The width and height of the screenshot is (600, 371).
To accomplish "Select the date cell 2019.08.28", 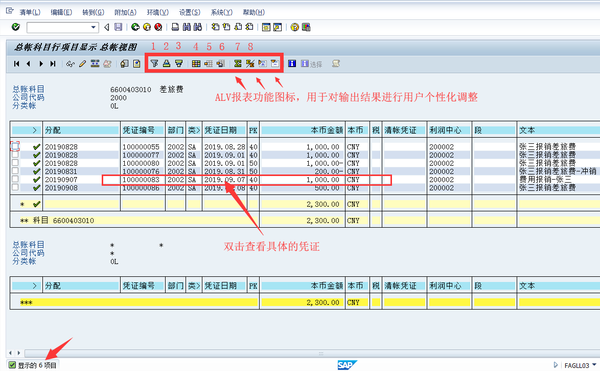I will (225, 146).
